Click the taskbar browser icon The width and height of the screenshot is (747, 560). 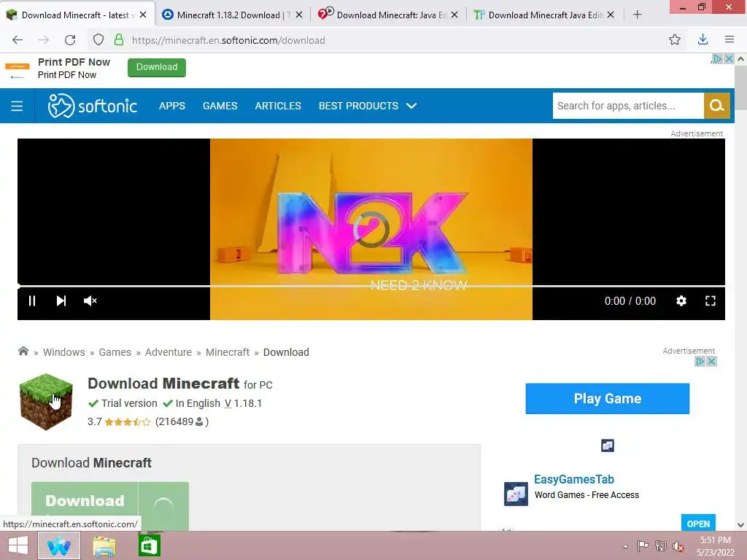coord(58,545)
